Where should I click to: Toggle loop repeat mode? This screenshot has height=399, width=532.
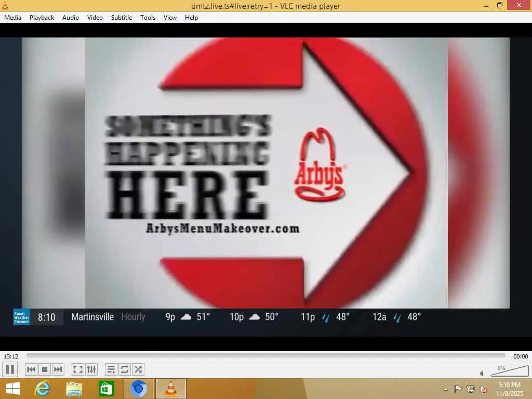click(x=125, y=369)
